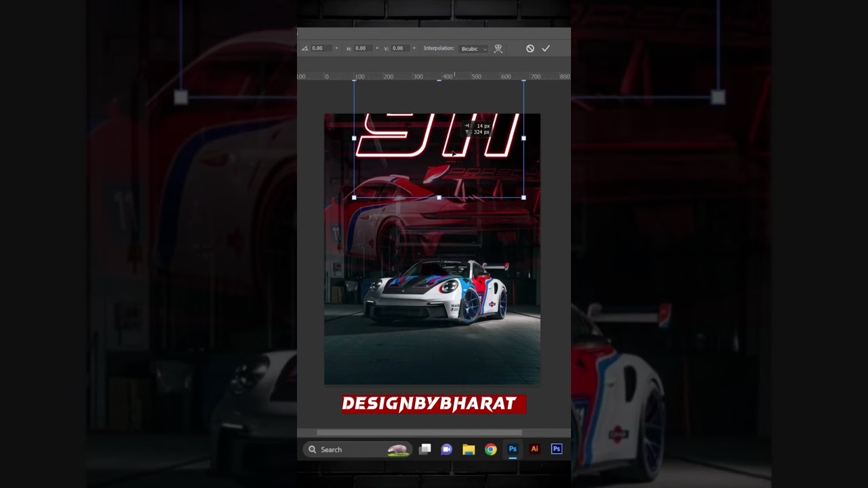
Task: Open the Interpolation Bicubic dropdown
Action: point(474,49)
